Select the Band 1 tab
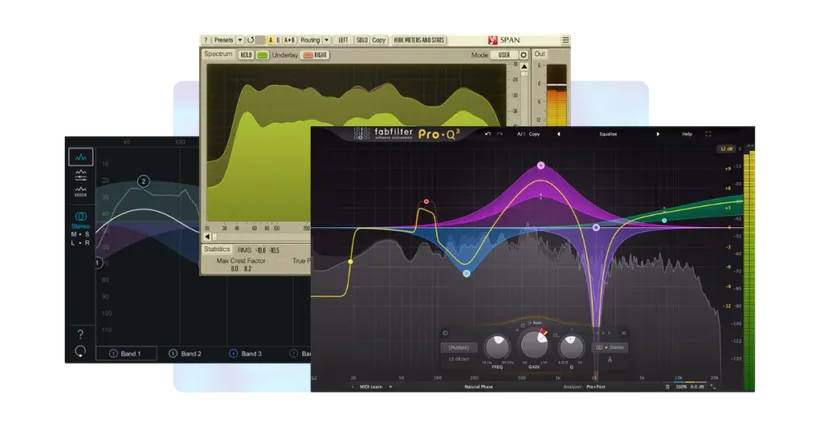840x430 pixels. 126,353
